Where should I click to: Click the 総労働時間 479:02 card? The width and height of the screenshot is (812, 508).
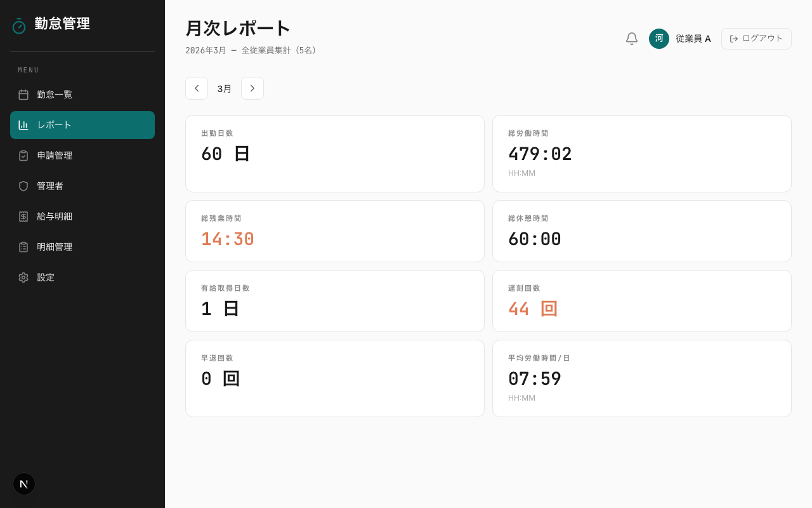coord(642,154)
